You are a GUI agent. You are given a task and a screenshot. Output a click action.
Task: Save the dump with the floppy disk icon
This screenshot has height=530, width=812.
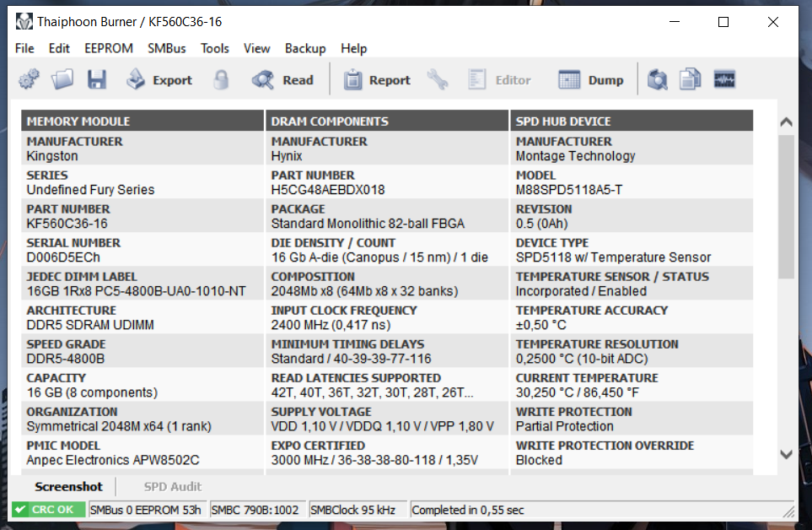pyautogui.click(x=96, y=80)
